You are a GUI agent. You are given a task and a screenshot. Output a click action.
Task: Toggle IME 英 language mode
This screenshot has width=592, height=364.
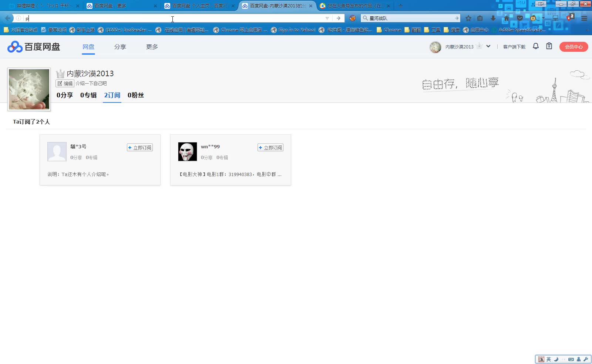tap(549, 359)
